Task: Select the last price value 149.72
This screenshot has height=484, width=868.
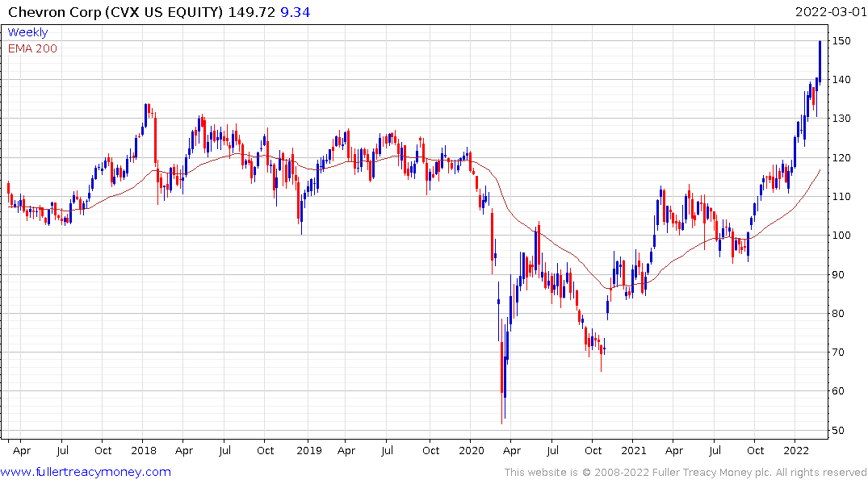Action: tap(251, 11)
